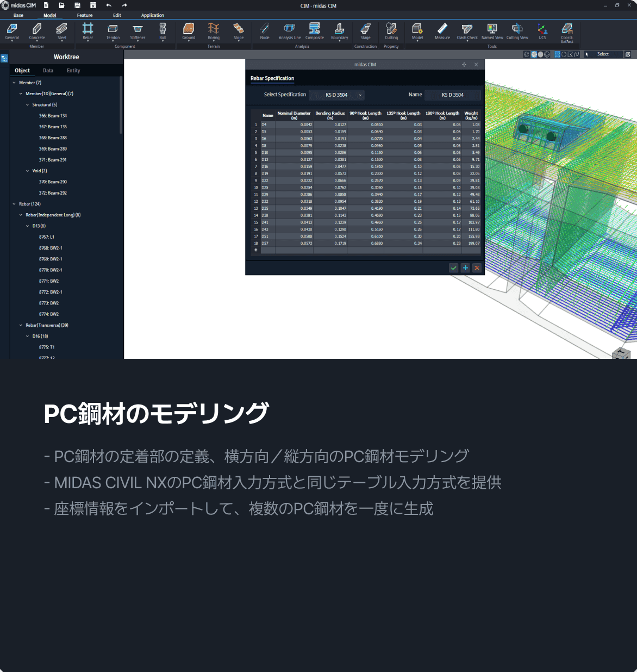The height and width of the screenshot is (672, 637).
Task: Select tree item 370: Beam-290
Action: click(x=53, y=182)
